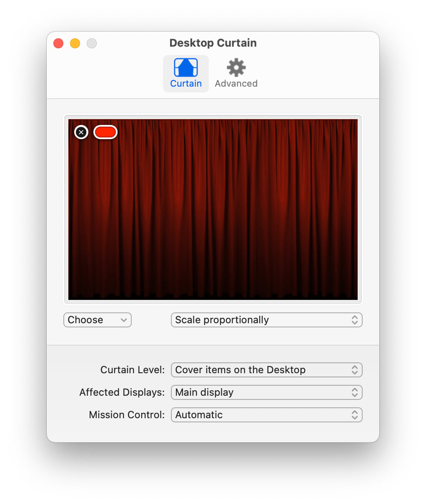Open the Mission Control Automatic popup
The image size is (426, 504).
tap(267, 415)
